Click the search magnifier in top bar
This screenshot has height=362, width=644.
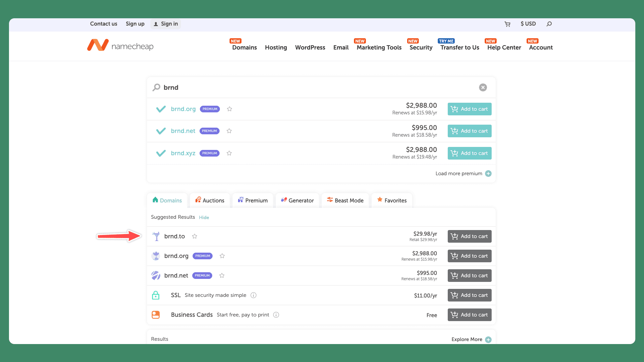click(x=549, y=24)
